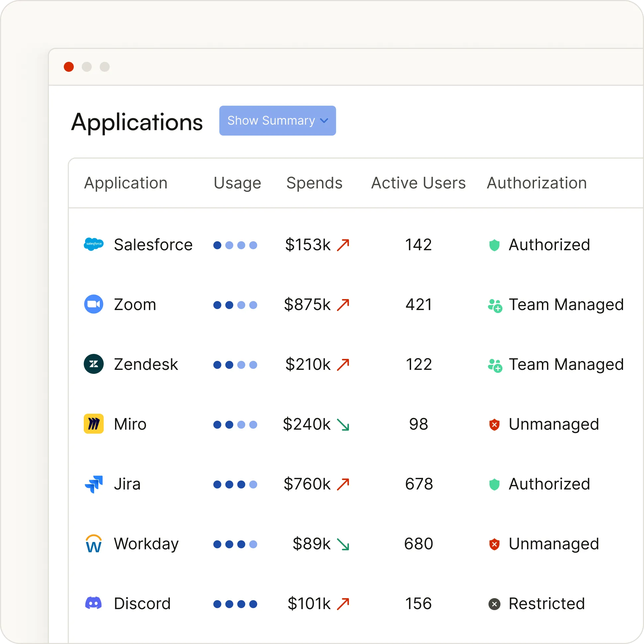Sort by the Active Users column header

(x=418, y=183)
